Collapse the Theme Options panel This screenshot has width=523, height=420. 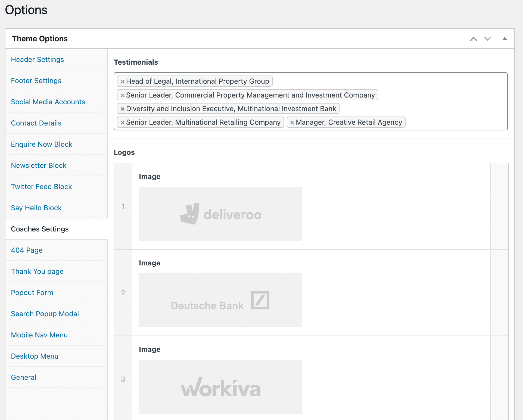point(505,39)
